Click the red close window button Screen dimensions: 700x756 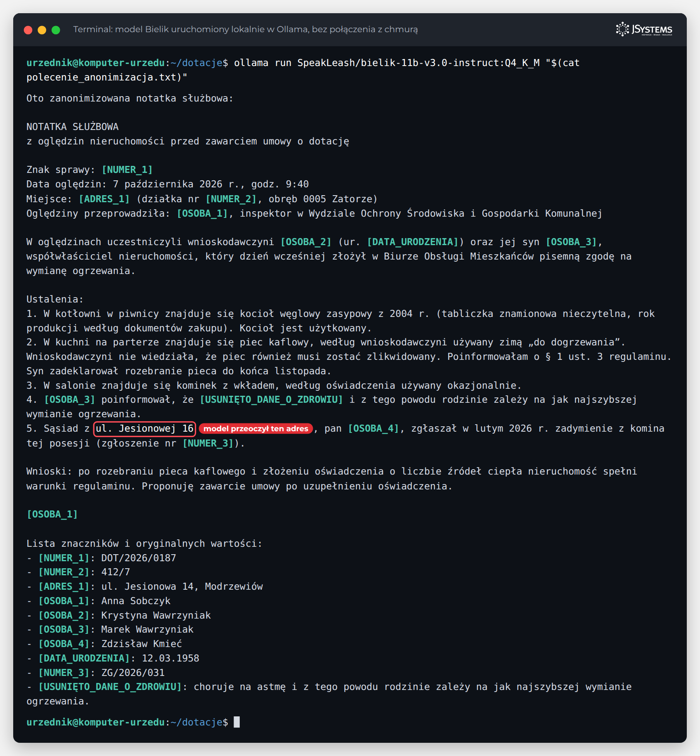click(x=28, y=30)
